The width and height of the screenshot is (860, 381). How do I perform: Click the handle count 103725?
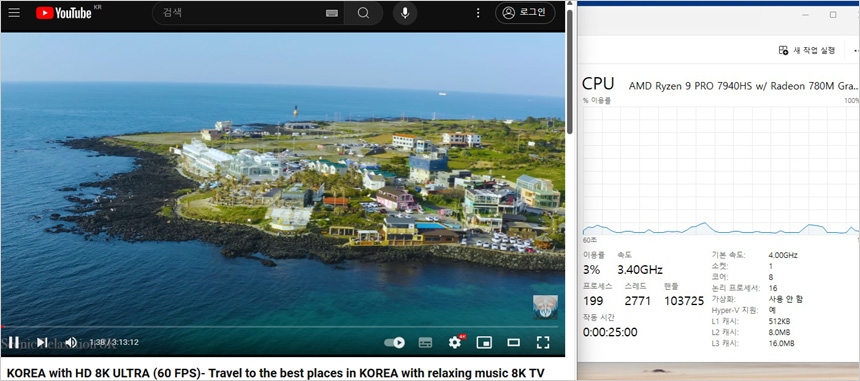pyautogui.click(x=684, y=301)
